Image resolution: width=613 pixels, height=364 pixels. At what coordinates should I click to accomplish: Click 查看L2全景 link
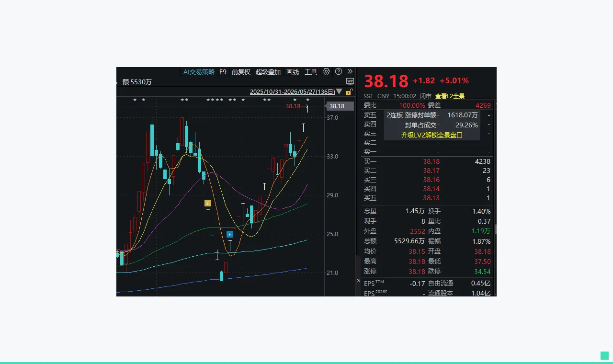[x=450, y=96]
